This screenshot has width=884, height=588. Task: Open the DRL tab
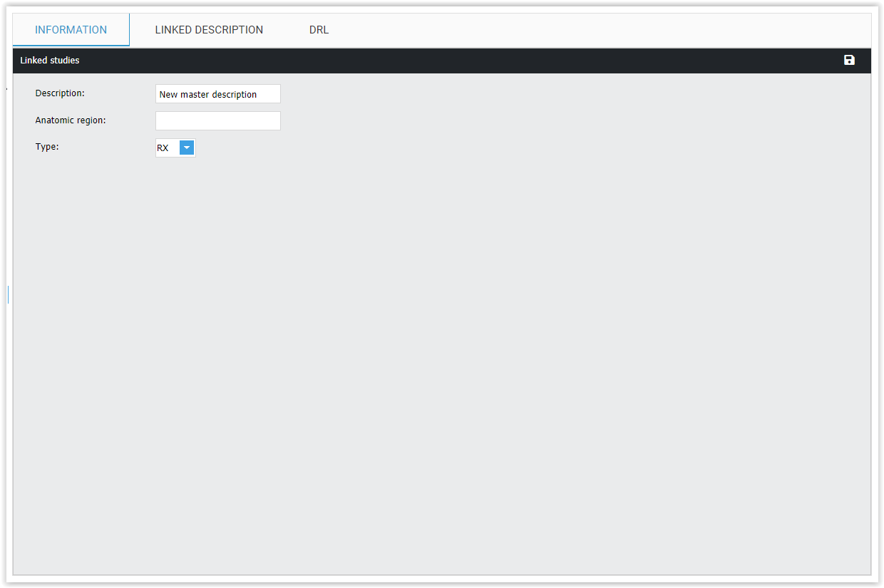[x=319, y=30]
